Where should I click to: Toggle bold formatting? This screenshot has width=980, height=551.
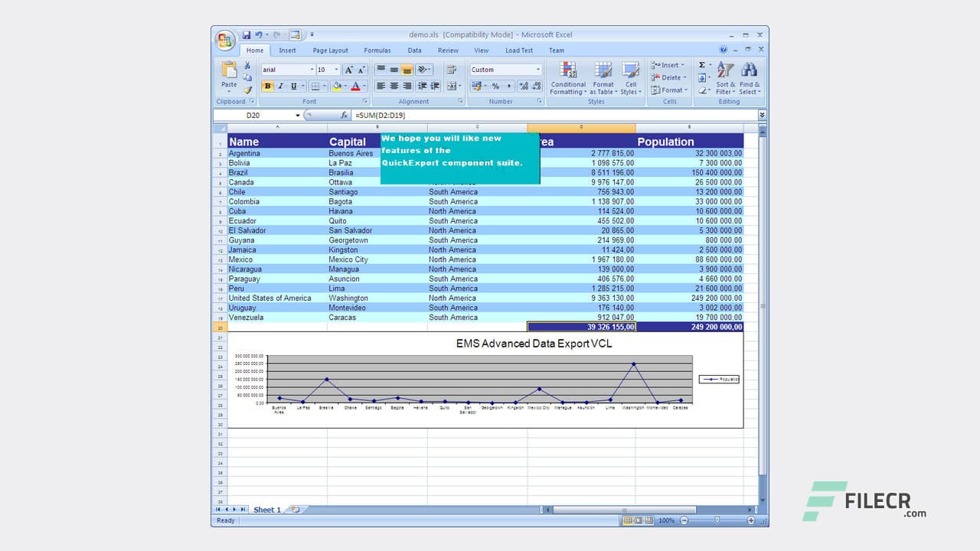[x=267, y=86]
